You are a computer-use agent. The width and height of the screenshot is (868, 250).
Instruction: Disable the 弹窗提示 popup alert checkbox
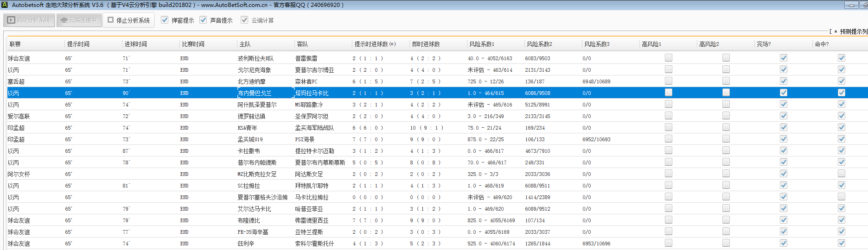[165, 20]
